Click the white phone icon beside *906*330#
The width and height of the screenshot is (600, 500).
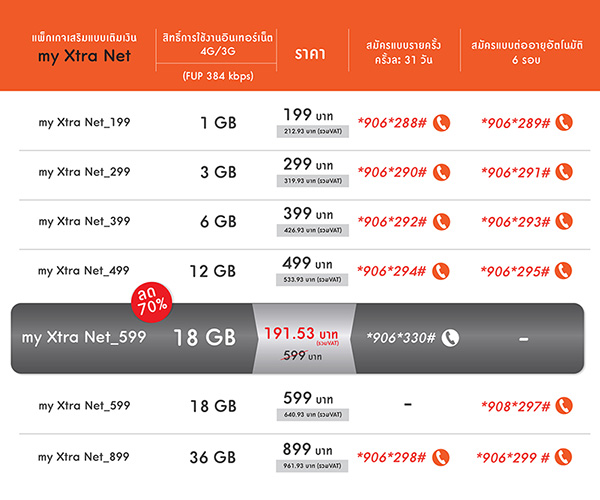(x=449, y=338)
